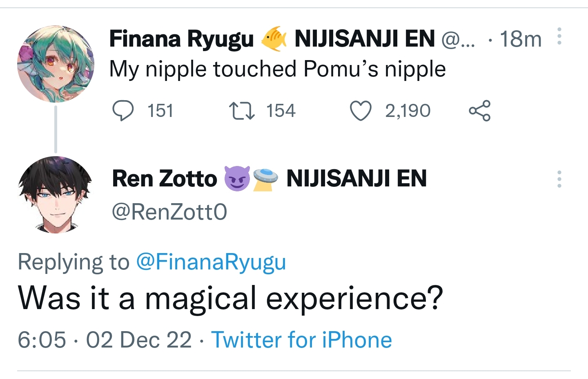Image resolution: width=588 pixels, height=379 pixels.
Task: Open Finana Ryugu's profile picture
Action: tap(56, 64)
